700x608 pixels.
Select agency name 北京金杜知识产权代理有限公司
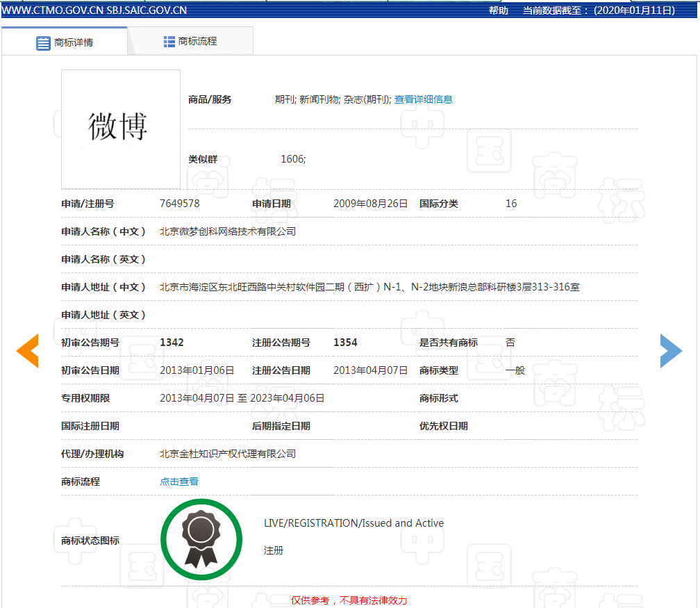pos(228,454)
